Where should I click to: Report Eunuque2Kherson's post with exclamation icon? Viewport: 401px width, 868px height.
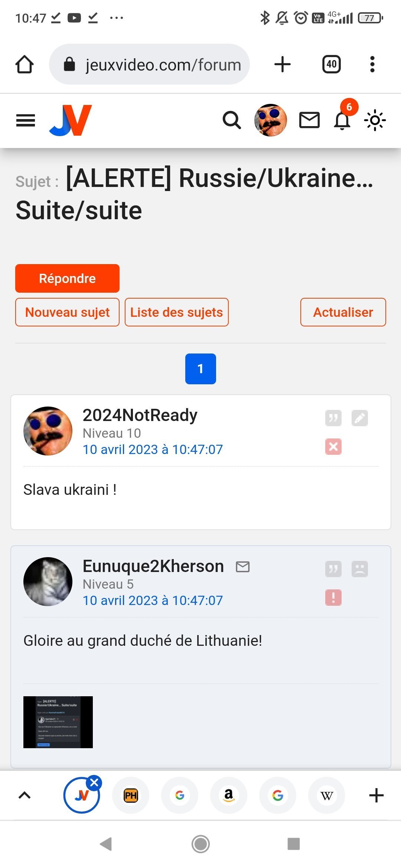tap(333, 598)
